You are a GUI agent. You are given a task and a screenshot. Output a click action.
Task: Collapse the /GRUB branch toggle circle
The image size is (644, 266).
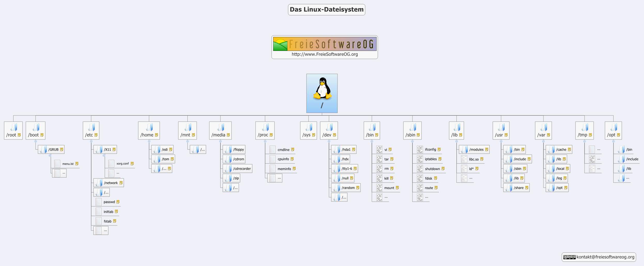pos(50,155)
